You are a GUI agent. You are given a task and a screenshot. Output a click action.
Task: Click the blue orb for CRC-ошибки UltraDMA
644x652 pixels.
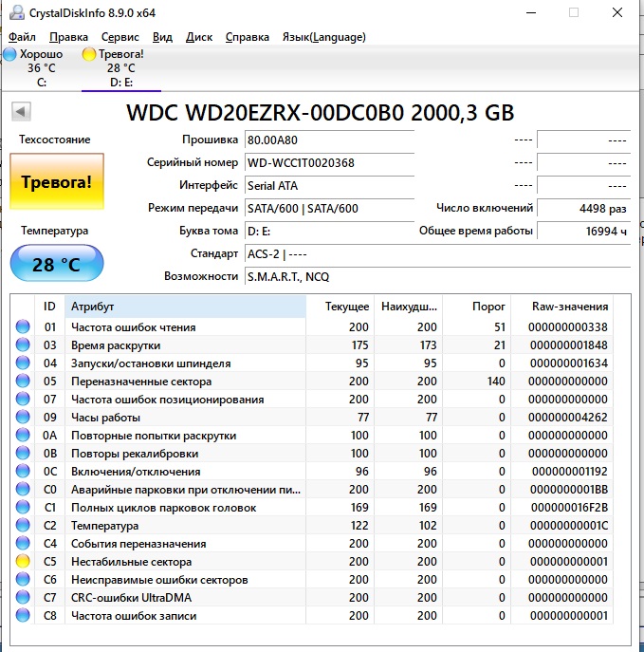click(23, 598)
